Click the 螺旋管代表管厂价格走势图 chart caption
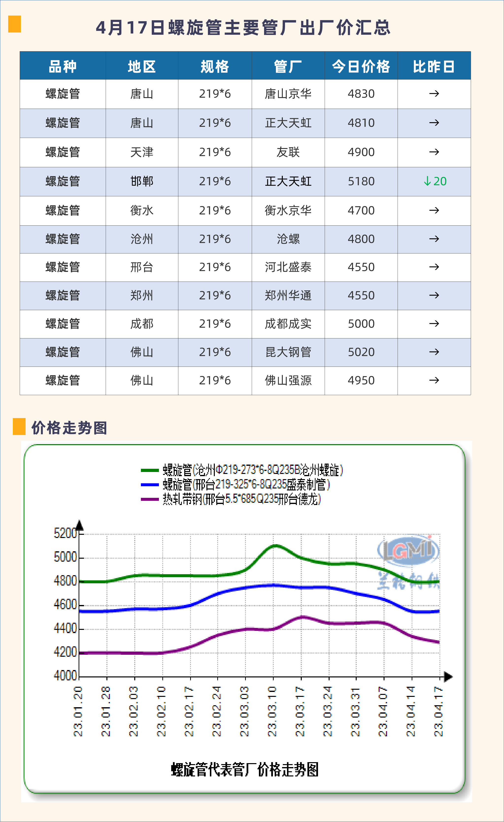Viewport: 504px width, 822px height. [245, 770]
